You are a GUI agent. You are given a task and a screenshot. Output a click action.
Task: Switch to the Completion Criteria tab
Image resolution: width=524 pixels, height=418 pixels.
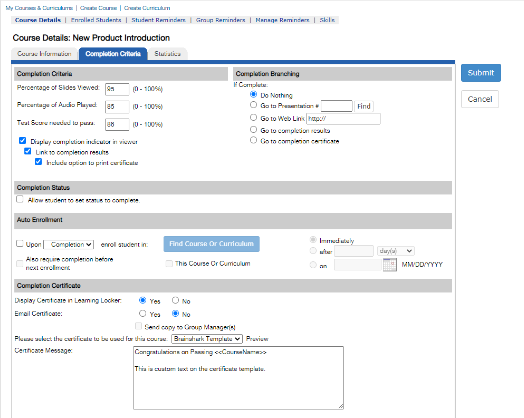113,54
